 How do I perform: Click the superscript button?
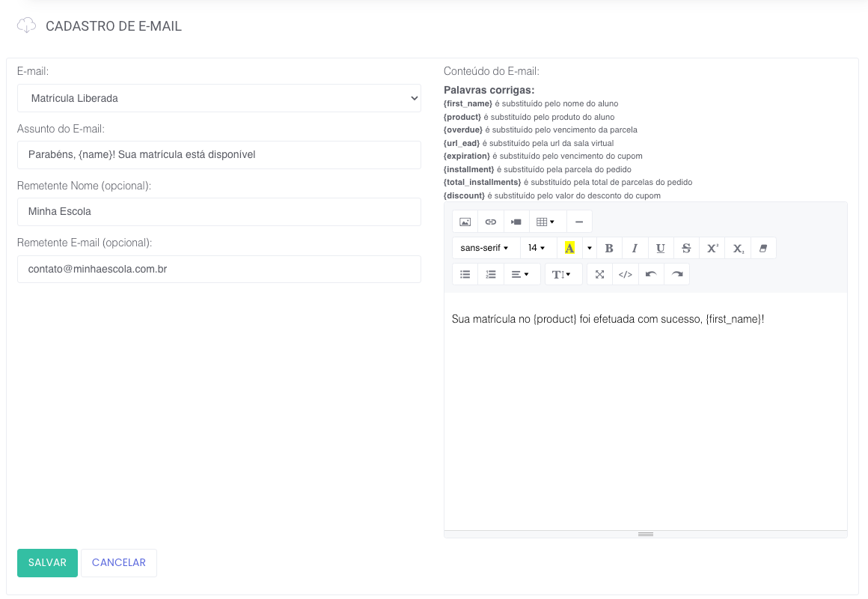tap(712, 248)
